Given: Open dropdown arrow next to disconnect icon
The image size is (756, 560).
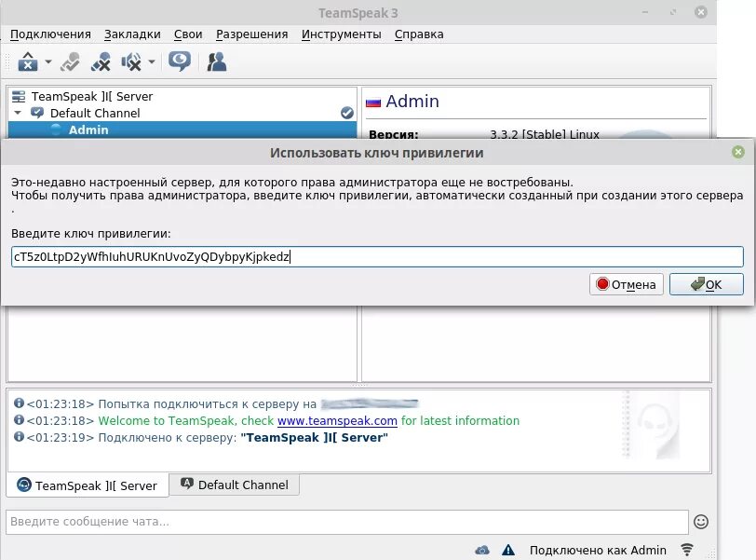Looking at the screenshot, I should 48,61.
